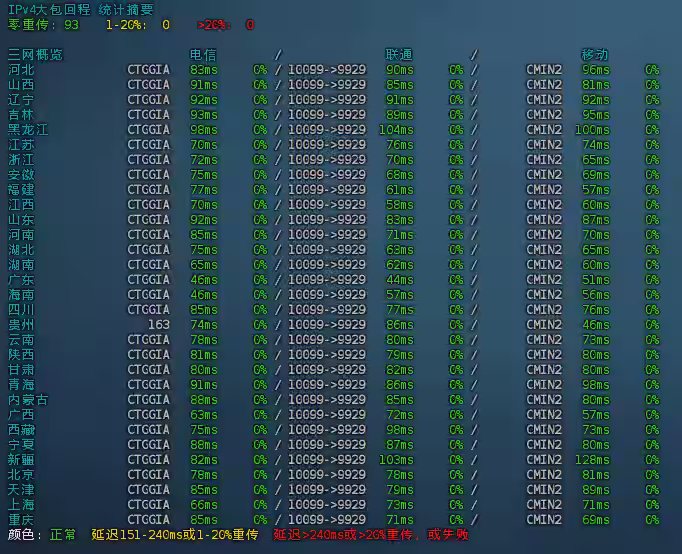Click 76ms mobile latency in 四川 row

point(596,310)
